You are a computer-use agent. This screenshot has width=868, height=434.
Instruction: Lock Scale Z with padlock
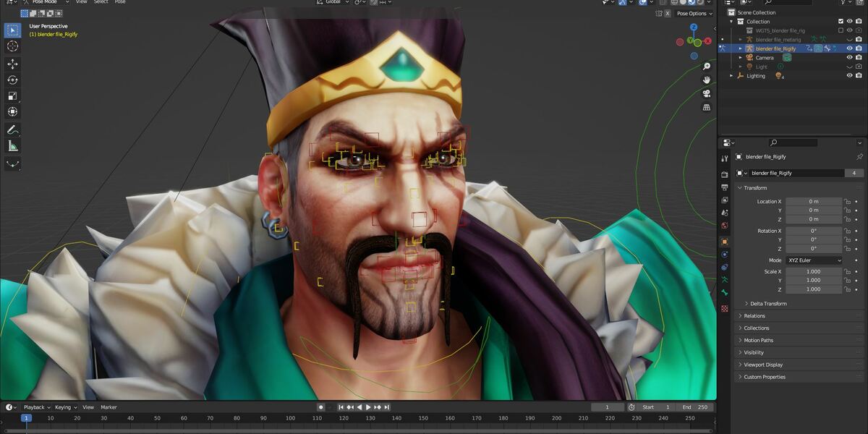coord(847,289)
